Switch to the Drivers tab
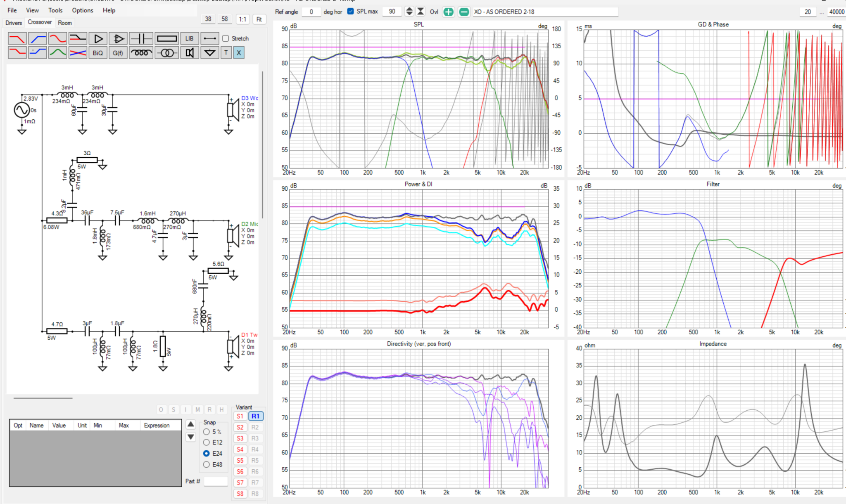The height and width of the screenshot is (504, 846). coord(14,23)
